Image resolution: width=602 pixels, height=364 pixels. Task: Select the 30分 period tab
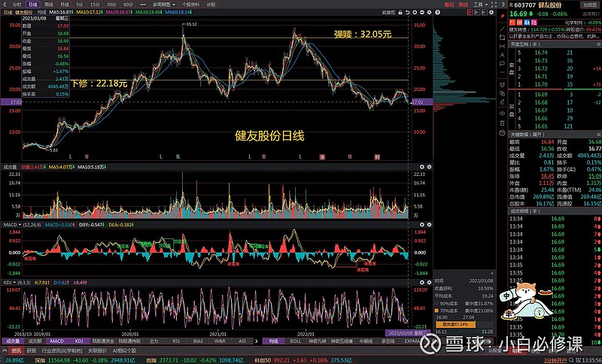111,5
